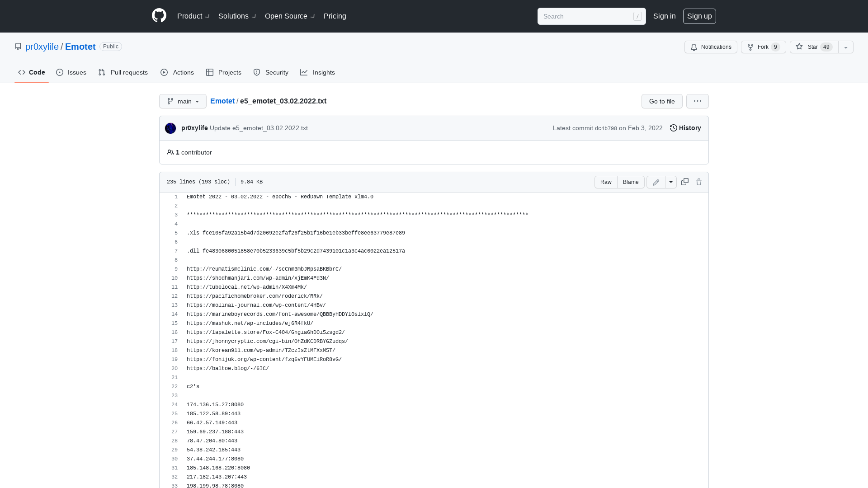The image size is (868, 488).
Task: Focus the Search input field
Action: 592,16
